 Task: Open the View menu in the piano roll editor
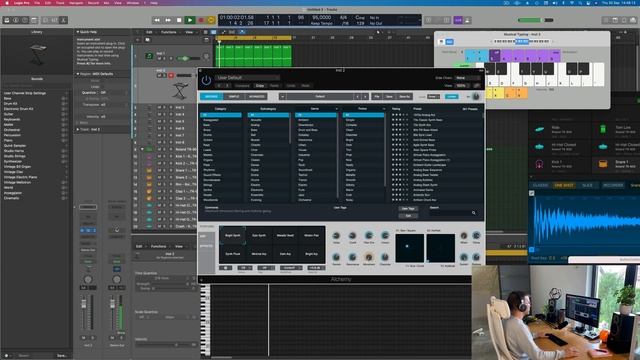[x=179, y=247]
